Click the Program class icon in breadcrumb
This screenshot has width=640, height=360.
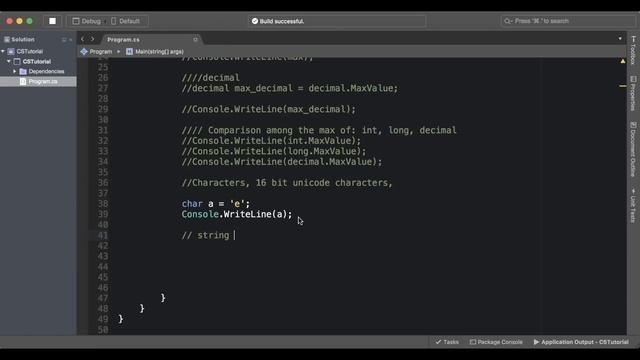[x=84, y=51]
